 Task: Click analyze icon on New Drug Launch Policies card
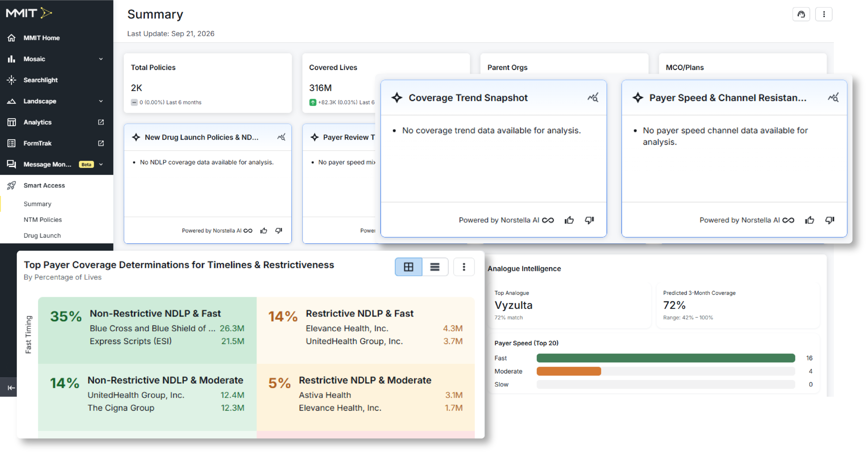point(281,137)
